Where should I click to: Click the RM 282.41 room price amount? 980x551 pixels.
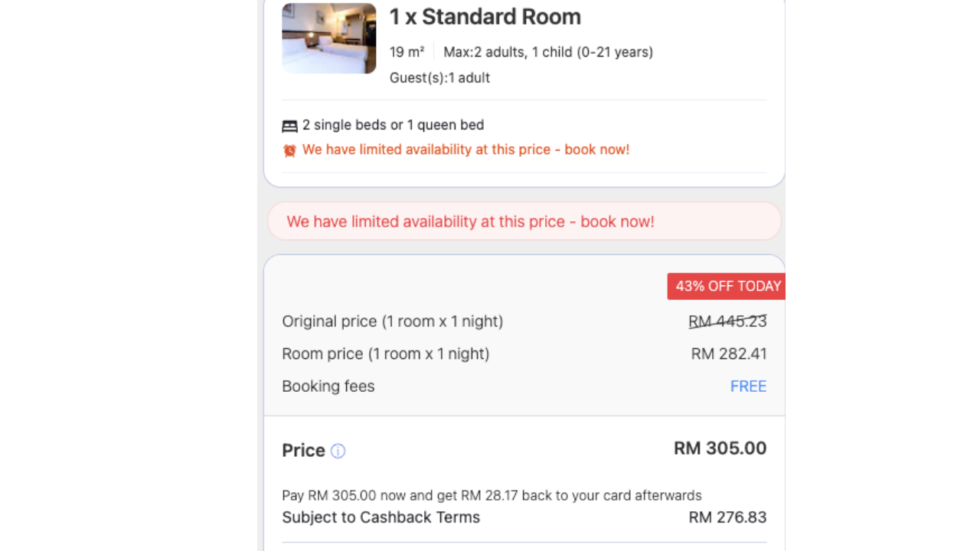(x=728, y=354)
